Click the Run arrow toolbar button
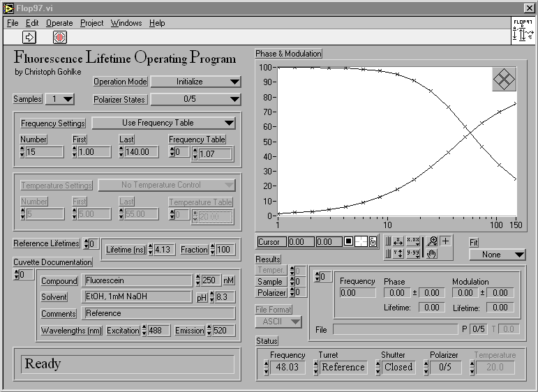The width and height of the screenshot is (538, 392). click(29, 37)
